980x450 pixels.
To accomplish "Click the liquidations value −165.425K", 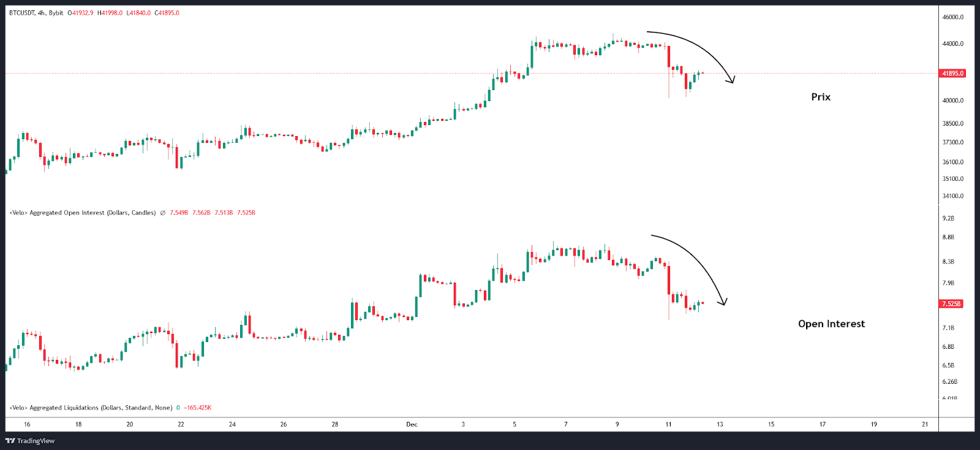I will click(197, 408).
